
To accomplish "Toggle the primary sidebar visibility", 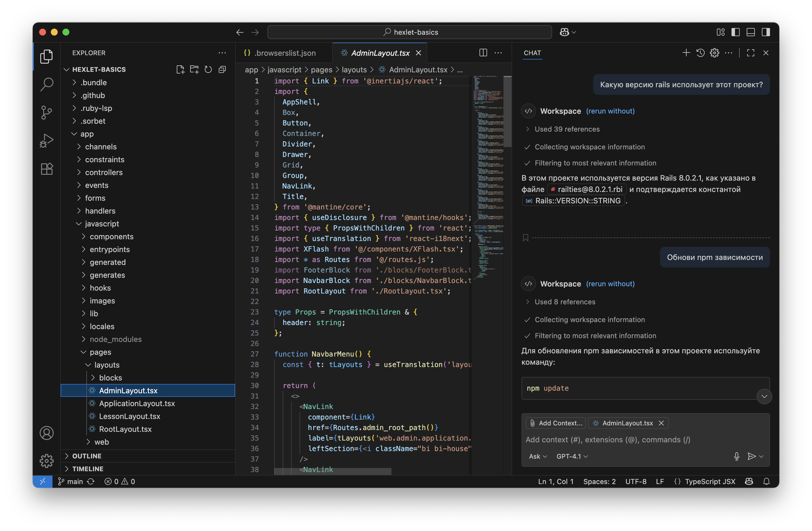I will tap(736, 32).
